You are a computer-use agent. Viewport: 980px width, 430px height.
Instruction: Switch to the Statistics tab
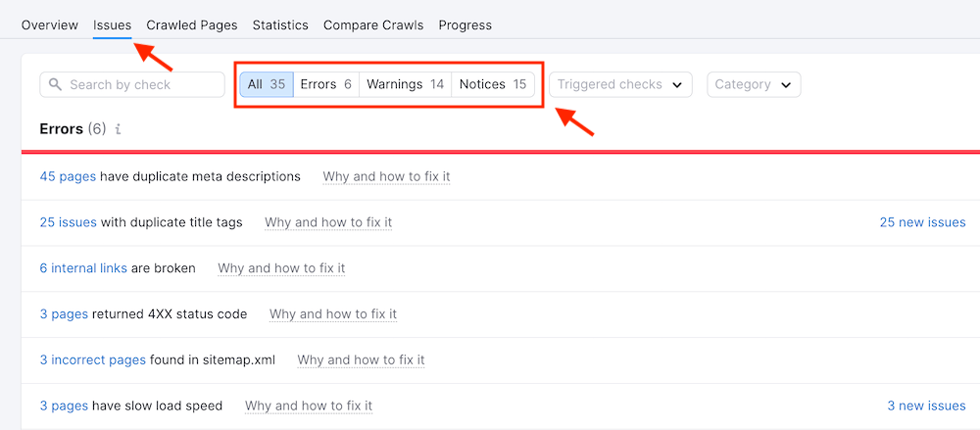tap(280, 24)
